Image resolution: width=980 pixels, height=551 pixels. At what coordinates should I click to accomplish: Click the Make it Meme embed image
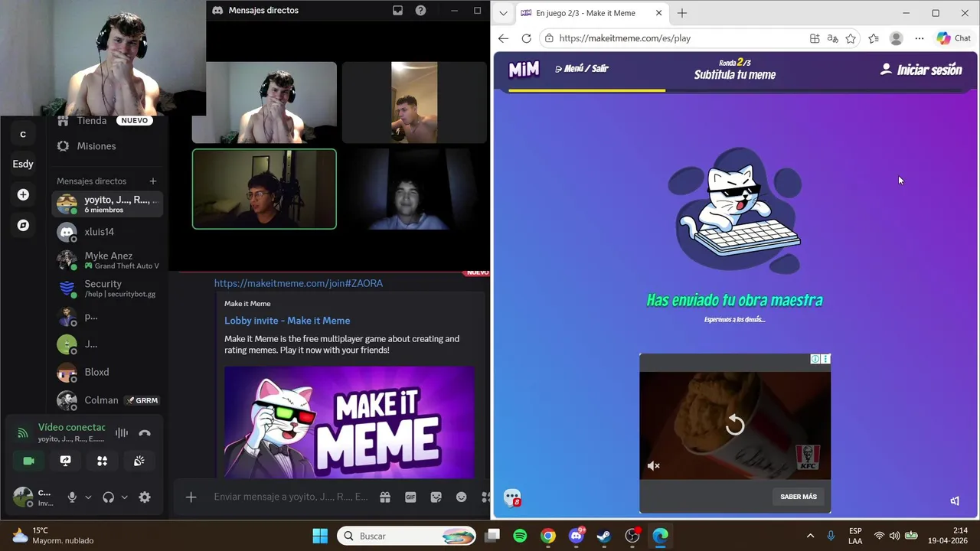[x=349, y=422]
